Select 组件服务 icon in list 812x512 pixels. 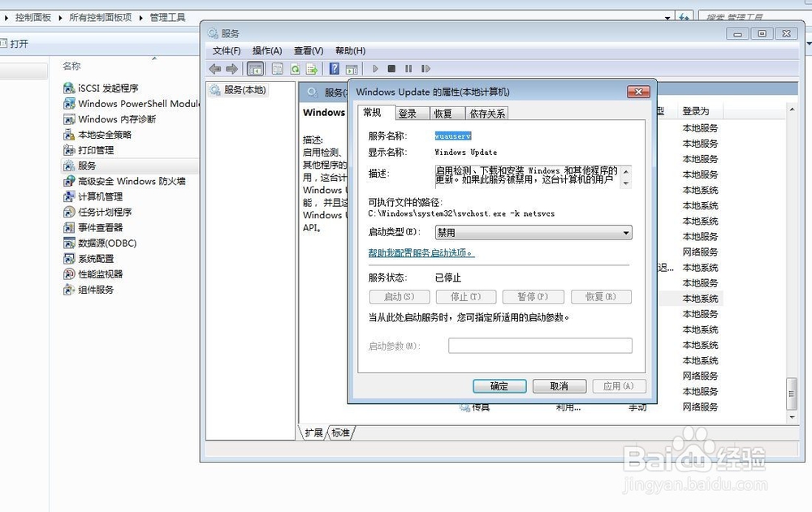tap(69, 290)
